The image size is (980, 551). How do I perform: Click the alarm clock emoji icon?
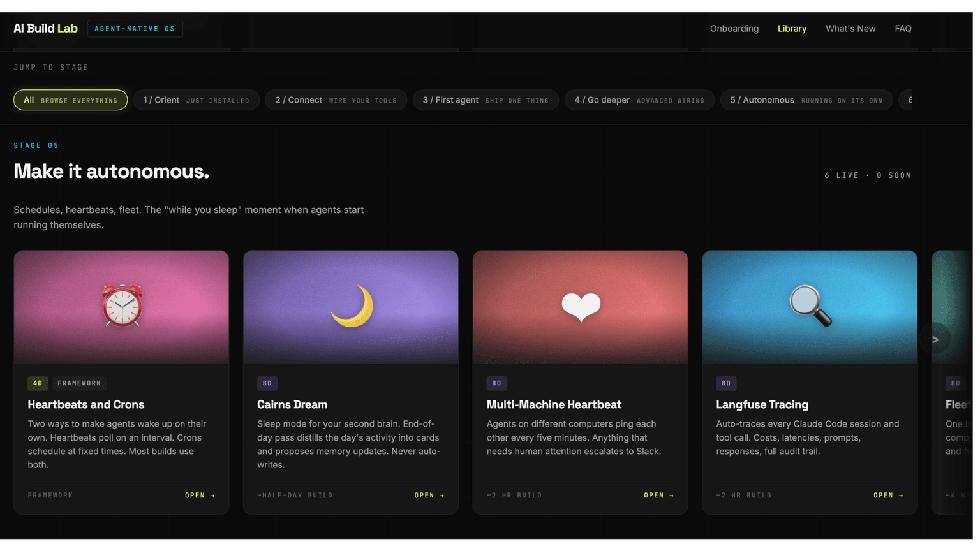[x=122, y=306]
